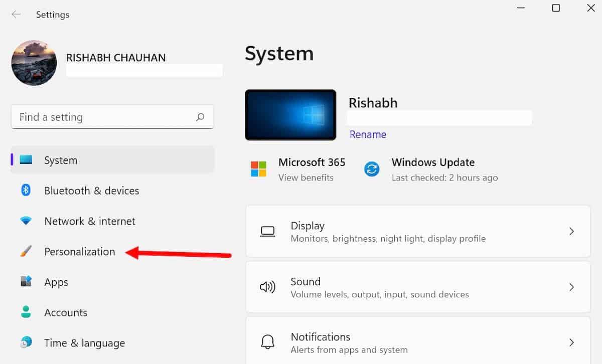Click the Personalization paintbrush icon

pyautogui.click(x=26, y=252)
